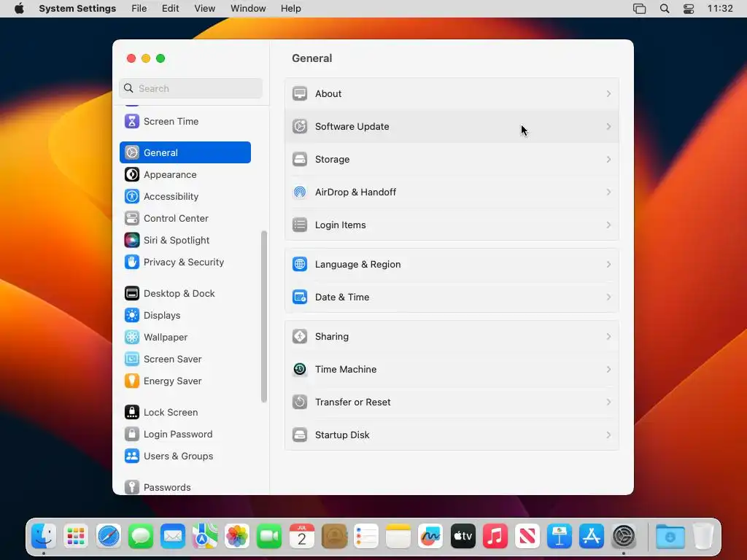Select Login Password in sidebar

pyautogui.click(x=185, y=435)
